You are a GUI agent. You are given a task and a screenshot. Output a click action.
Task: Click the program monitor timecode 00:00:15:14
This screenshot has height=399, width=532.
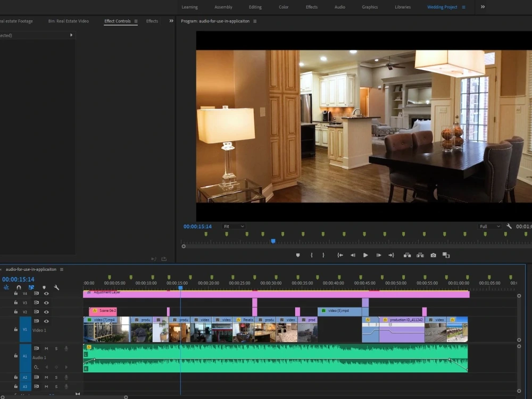click(x=197, y=226)
